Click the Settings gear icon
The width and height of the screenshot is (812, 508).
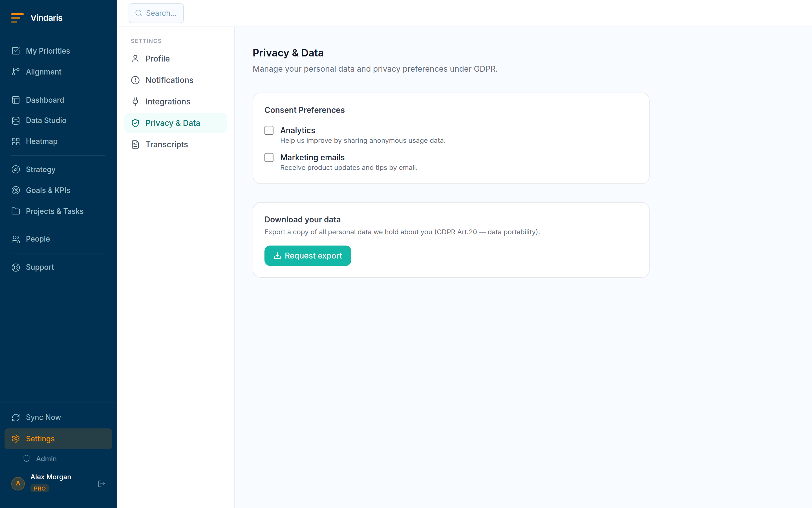point(16,439)
